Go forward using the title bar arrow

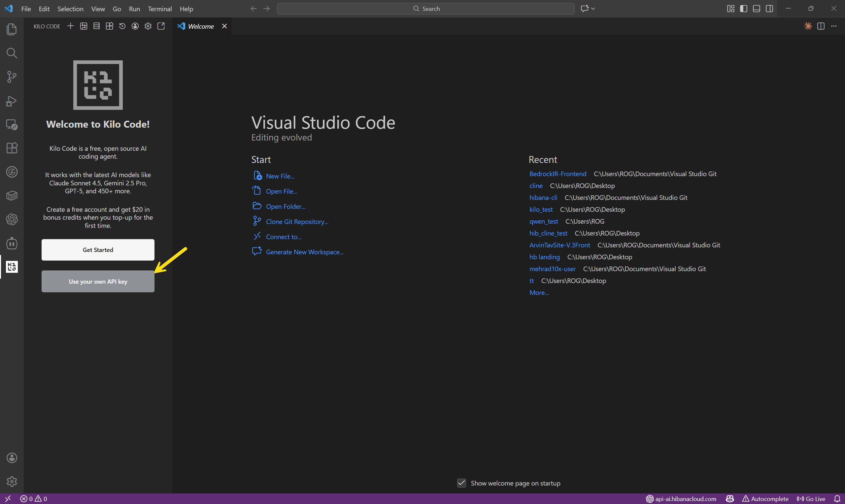[267, 9]
